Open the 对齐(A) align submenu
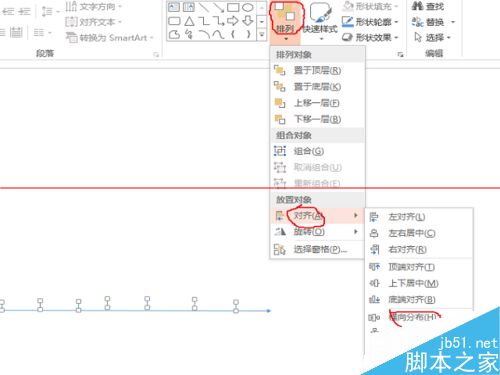The image size is (500, 375). pos(317,216)
